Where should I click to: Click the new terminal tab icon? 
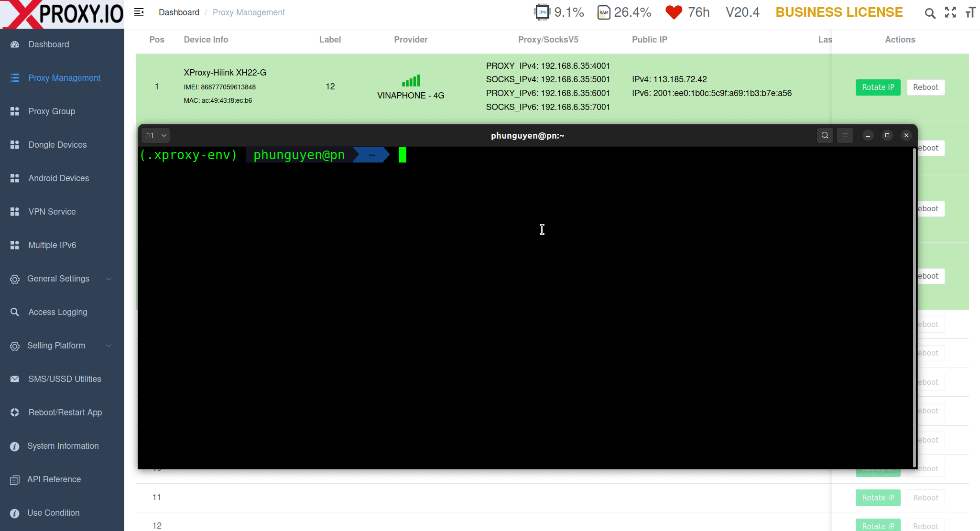coord(150,135)
